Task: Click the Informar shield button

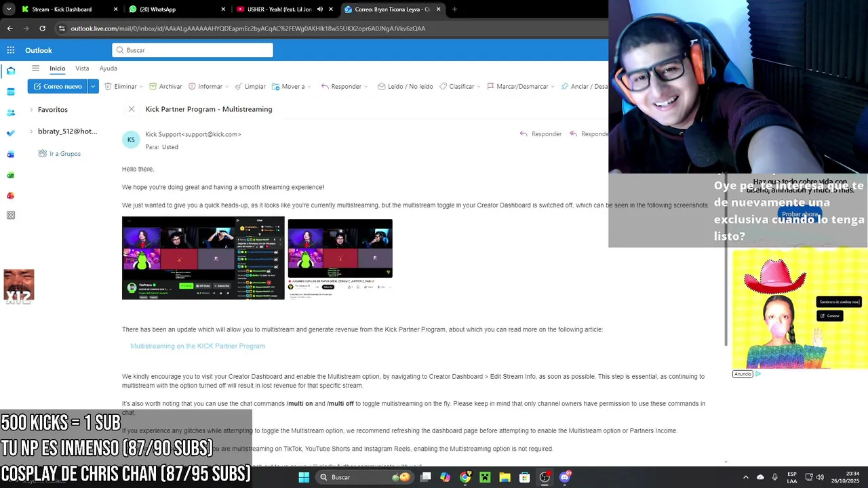Action: [205, 87]
